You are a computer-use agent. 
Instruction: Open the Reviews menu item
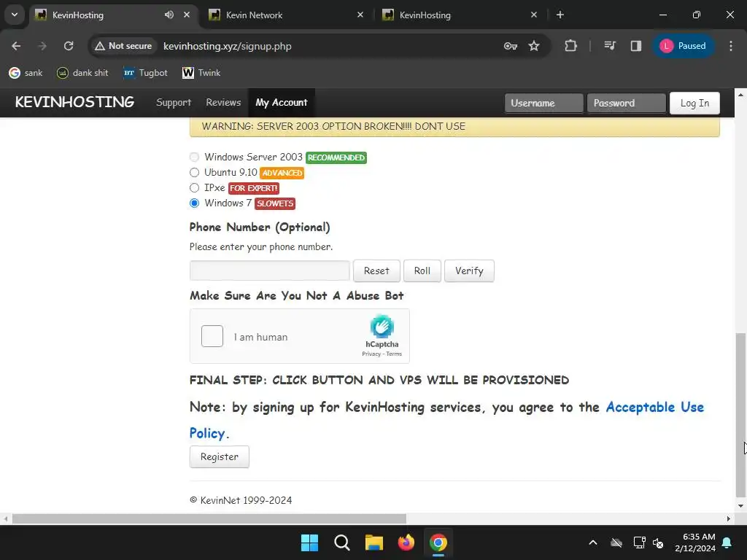223,102
